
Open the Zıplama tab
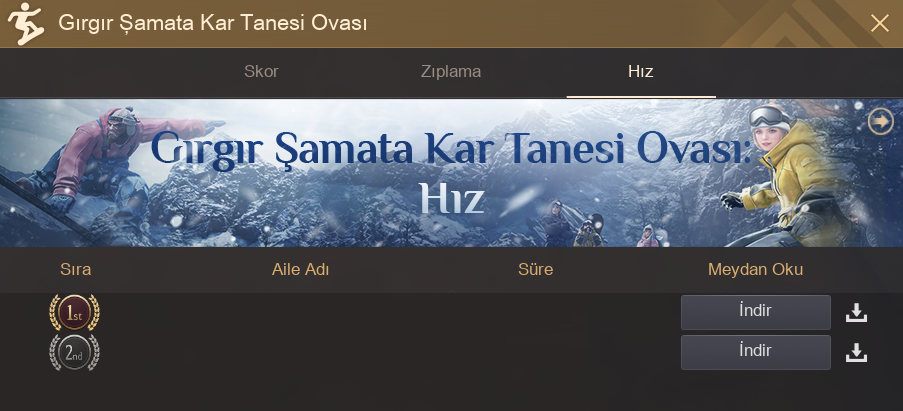click(x=450, y=72)
